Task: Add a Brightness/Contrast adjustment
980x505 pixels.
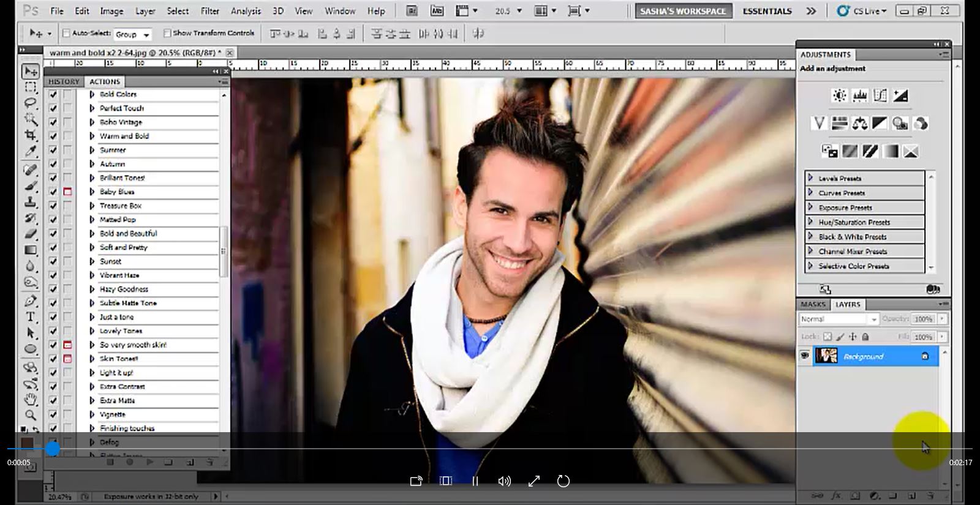Action: pyautogui.click(x=839, y=95)
